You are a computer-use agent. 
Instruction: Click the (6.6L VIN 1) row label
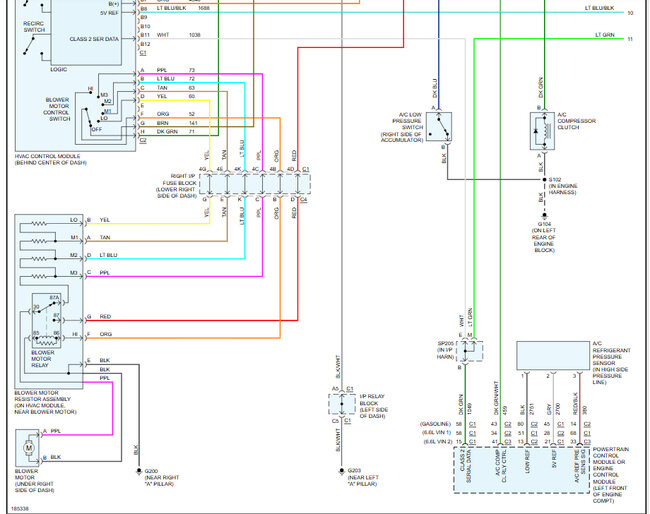click(x=436, y=433)
